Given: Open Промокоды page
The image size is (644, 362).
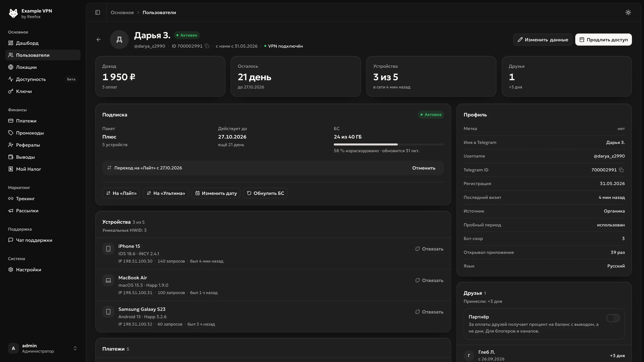Looking at the screenshot, I should [43, 133].
